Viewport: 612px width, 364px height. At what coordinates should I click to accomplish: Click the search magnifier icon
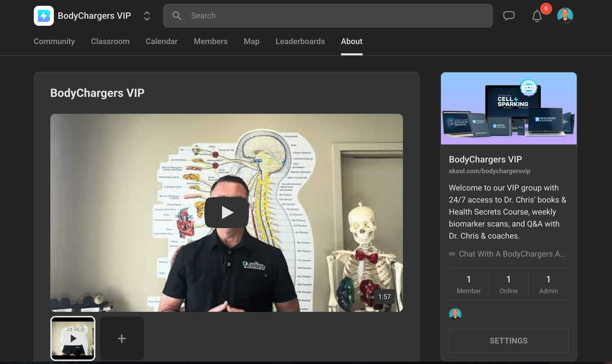177,16
